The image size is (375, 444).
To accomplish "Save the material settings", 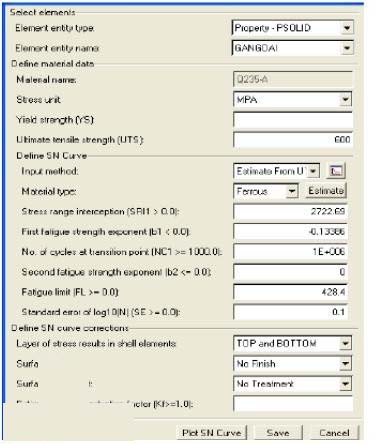I will click(x=278, y=433).
